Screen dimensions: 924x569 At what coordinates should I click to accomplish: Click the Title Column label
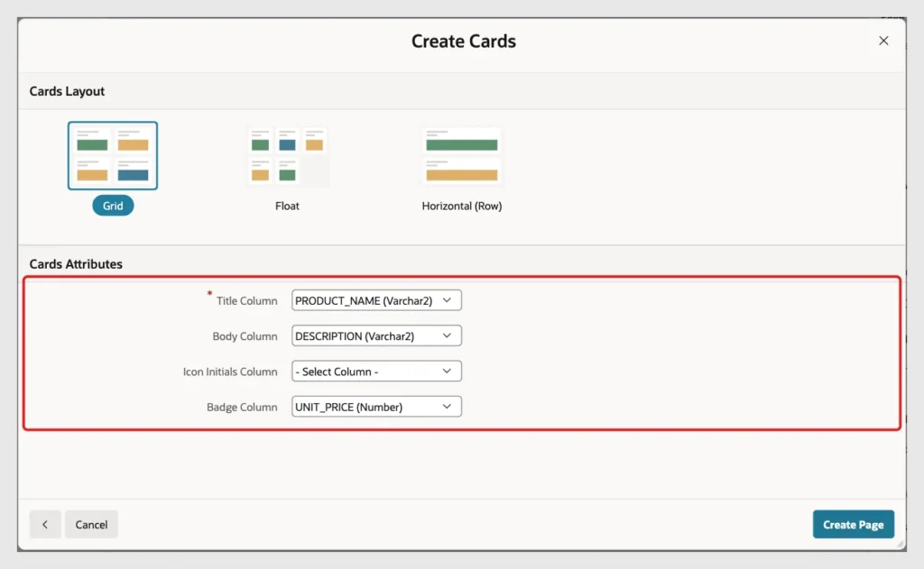click(246, 301)
